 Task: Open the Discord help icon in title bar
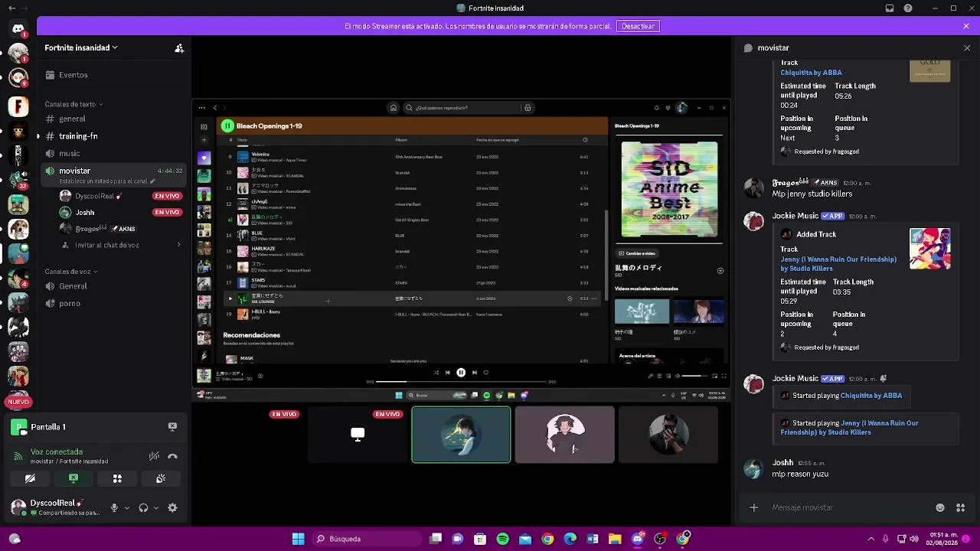908,8
